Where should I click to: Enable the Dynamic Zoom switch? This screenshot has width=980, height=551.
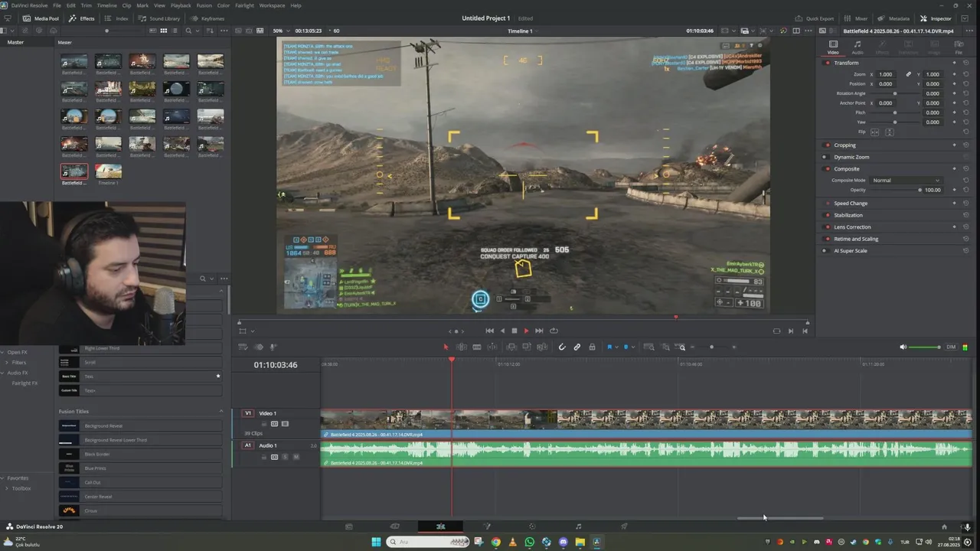(825, 157)
